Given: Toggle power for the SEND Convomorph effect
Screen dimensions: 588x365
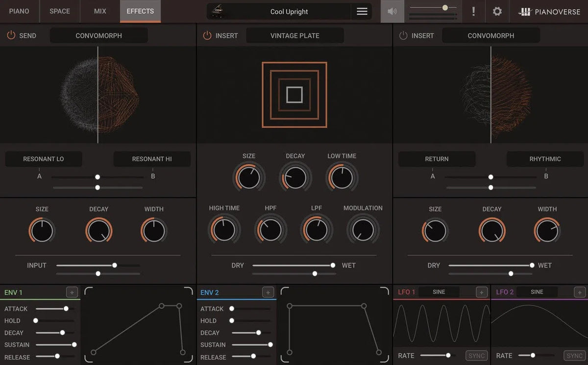Looking at the screenshot, I should [x=11, y=35].
